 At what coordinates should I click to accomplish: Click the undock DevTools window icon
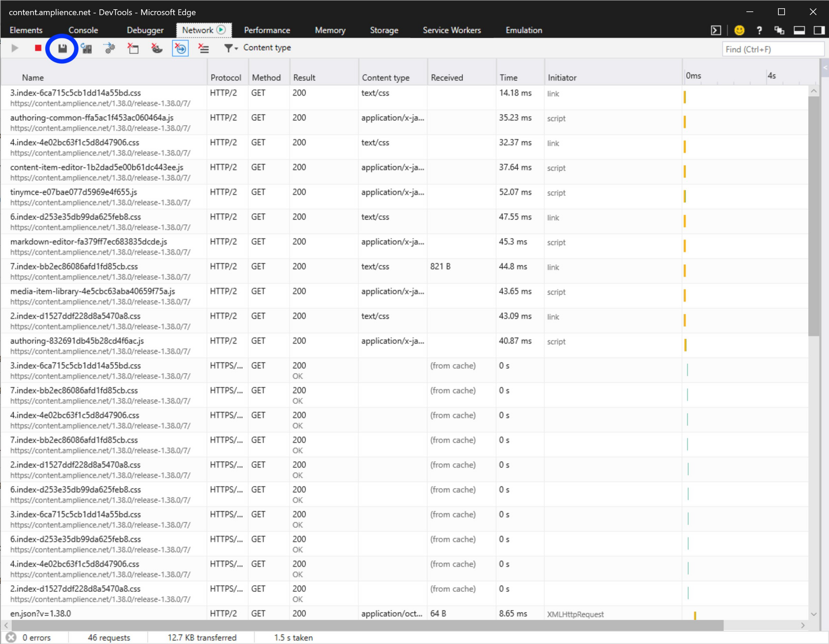point(779,30)
